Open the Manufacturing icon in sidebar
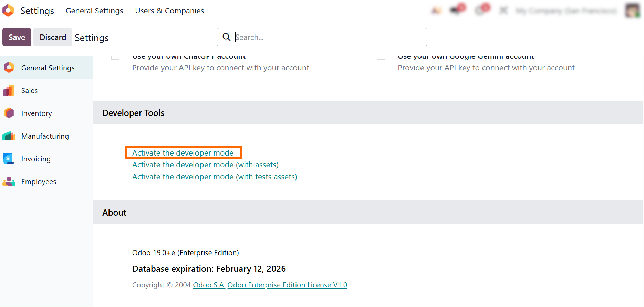The height and width of the screenshot is (307, 644). click(9, 136)
